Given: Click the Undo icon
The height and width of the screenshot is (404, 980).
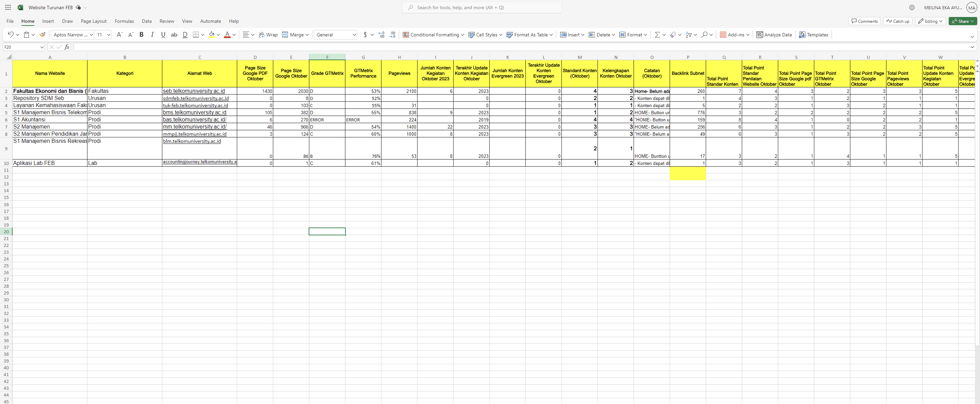Looking at the screenshot, I should [x=10, y=35].
